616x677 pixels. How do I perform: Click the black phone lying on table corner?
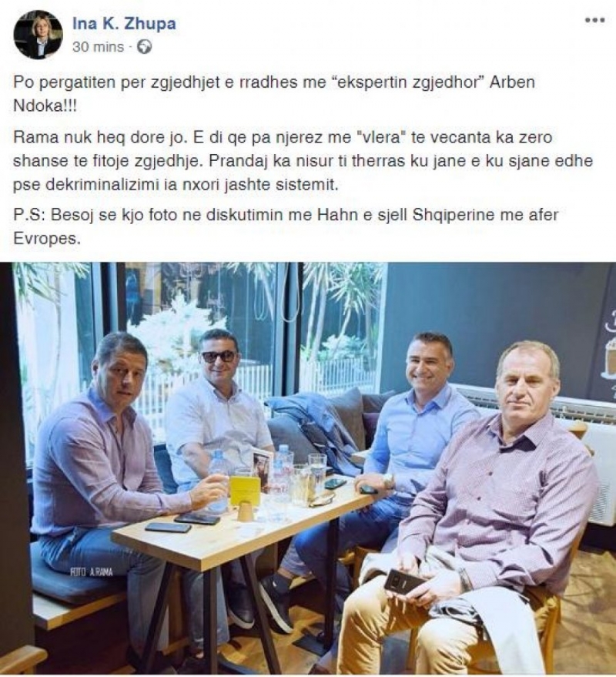click(x=168, y=527)
